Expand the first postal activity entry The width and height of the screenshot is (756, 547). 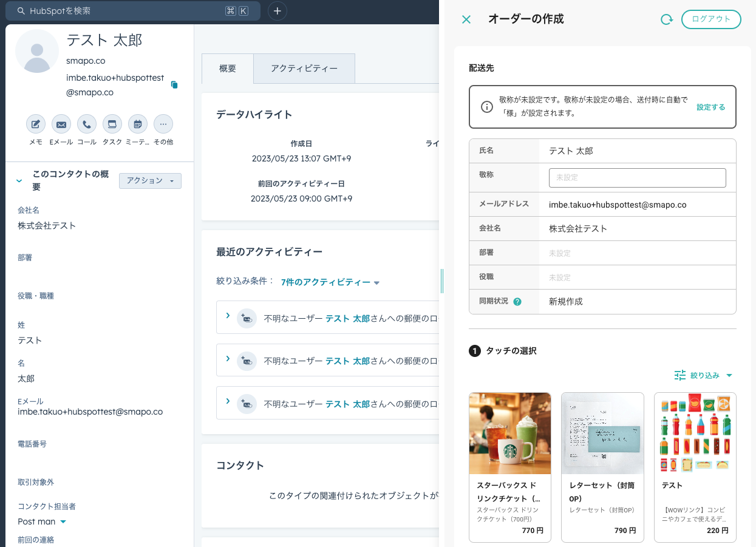tap(228, 316)
